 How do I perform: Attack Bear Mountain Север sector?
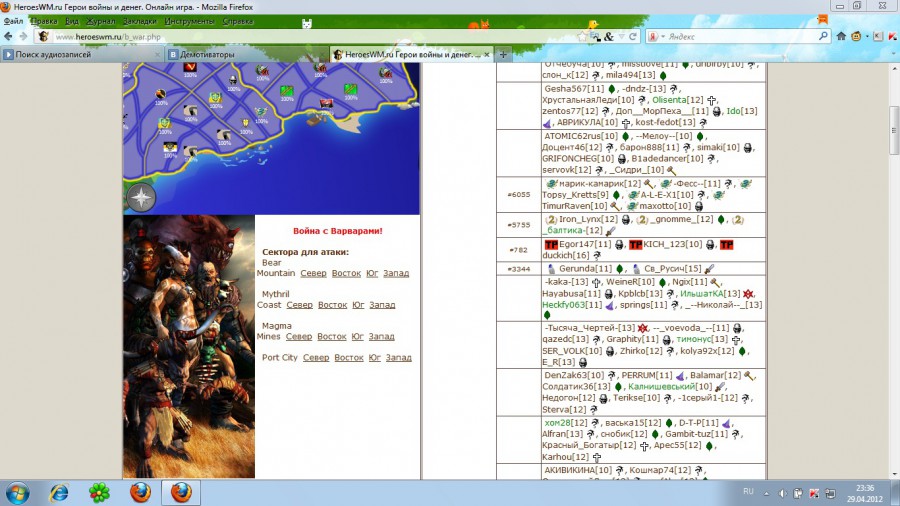[x=313, y=274]
